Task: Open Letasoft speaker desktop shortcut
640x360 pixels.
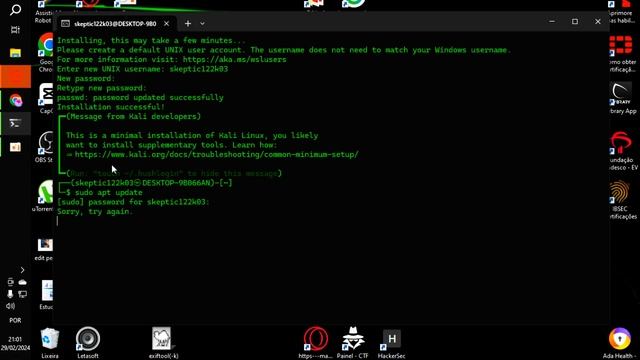Action: click(88, 343)
